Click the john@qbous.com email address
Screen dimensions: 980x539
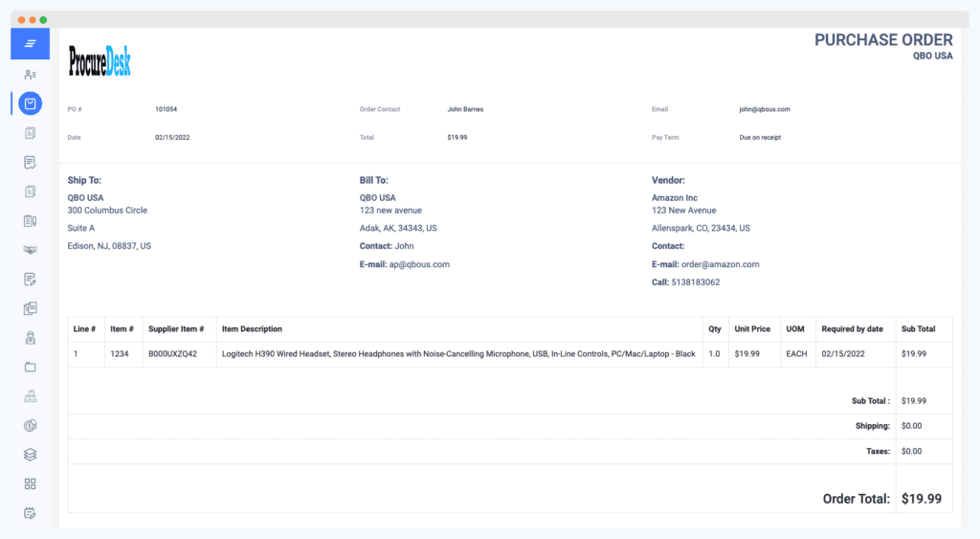tap(764, 109)
